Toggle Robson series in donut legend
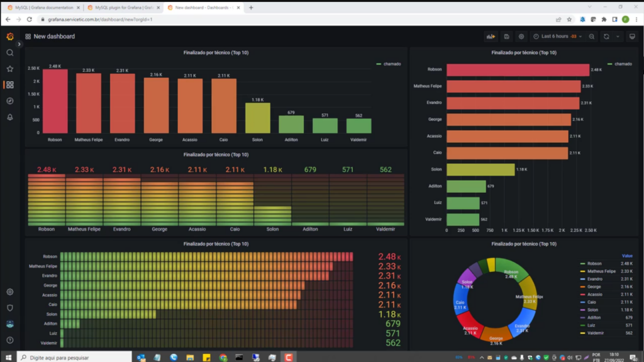 pyautogui.click(x=594, y=264)
